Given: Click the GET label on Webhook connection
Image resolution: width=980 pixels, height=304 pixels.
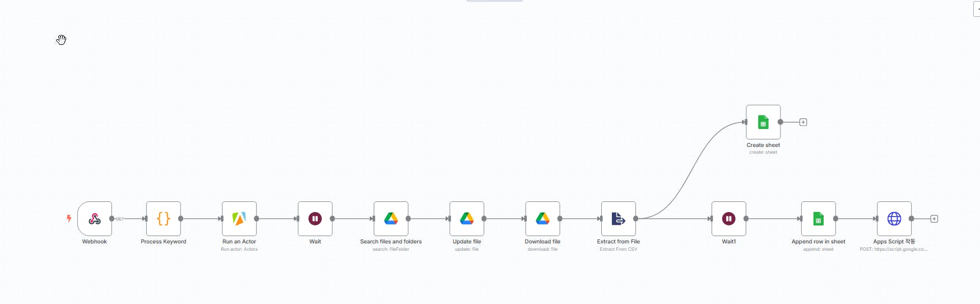Looking at the screenshot, I should point(119,219).
